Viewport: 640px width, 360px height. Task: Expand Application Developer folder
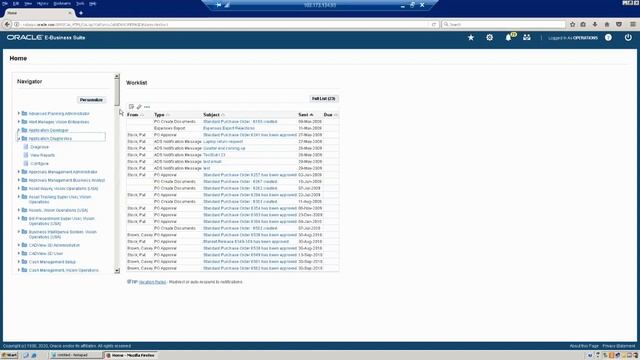click(18, 130)
